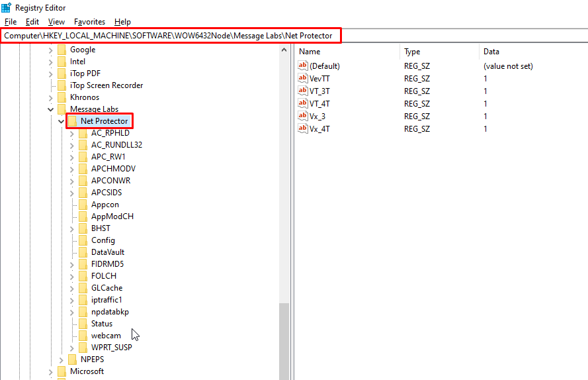
Task: Select the Config key in tree
Action: 103,240
